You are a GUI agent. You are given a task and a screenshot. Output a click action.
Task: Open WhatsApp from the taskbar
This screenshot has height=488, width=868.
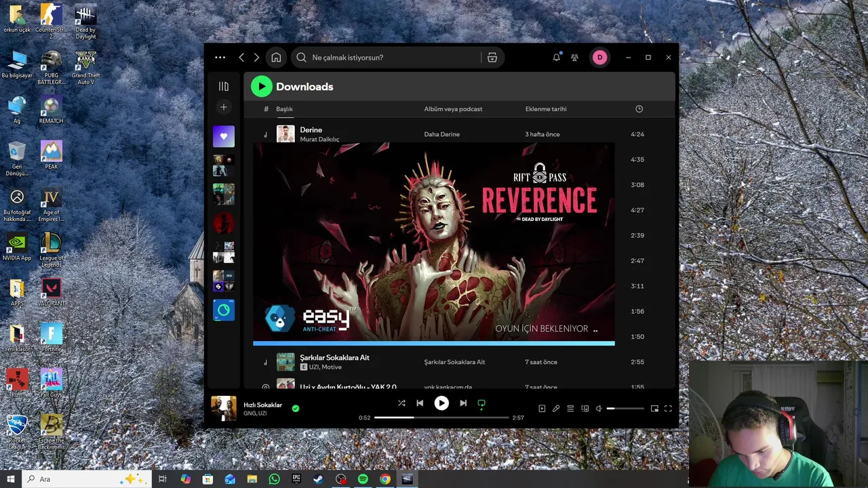pos(274,479)
